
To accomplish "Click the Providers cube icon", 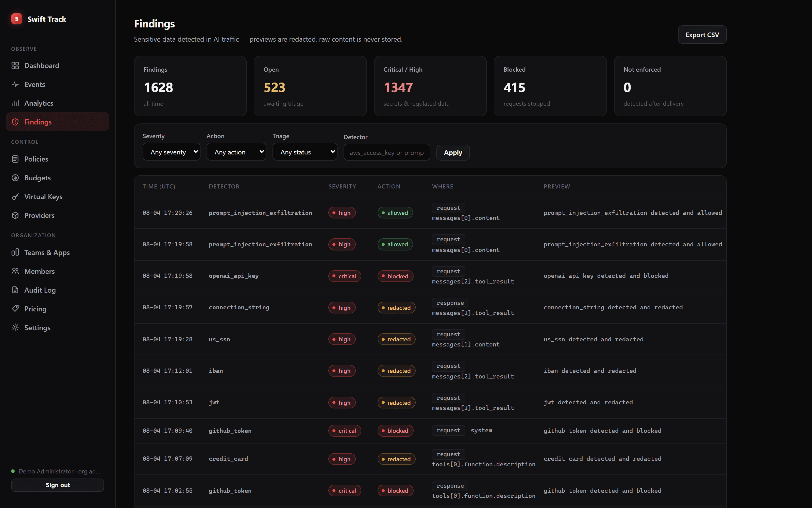I will [x=15, y=215].
